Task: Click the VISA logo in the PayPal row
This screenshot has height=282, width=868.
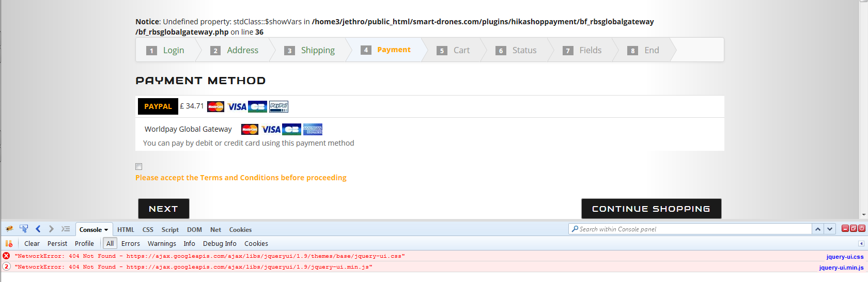Action: point(237,106)
